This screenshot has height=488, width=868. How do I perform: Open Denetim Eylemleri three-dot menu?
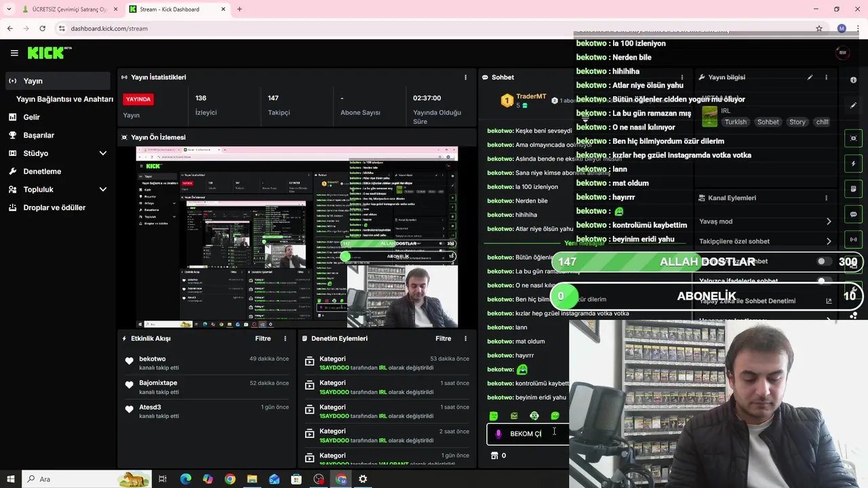pyautogui.click(x=465, y=338)
